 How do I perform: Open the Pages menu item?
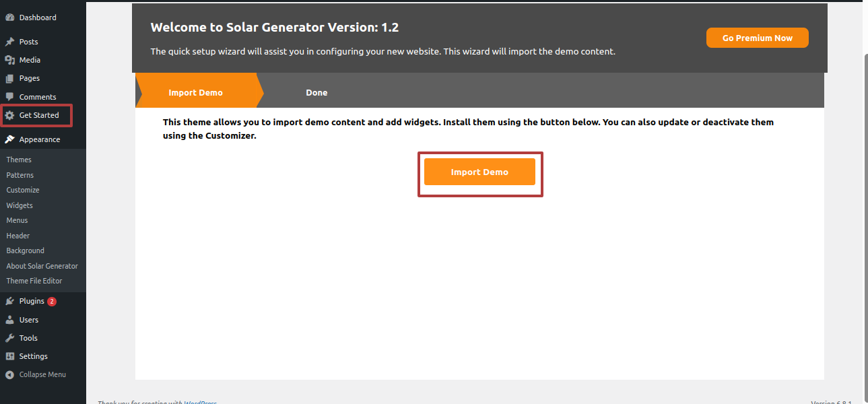29,78
